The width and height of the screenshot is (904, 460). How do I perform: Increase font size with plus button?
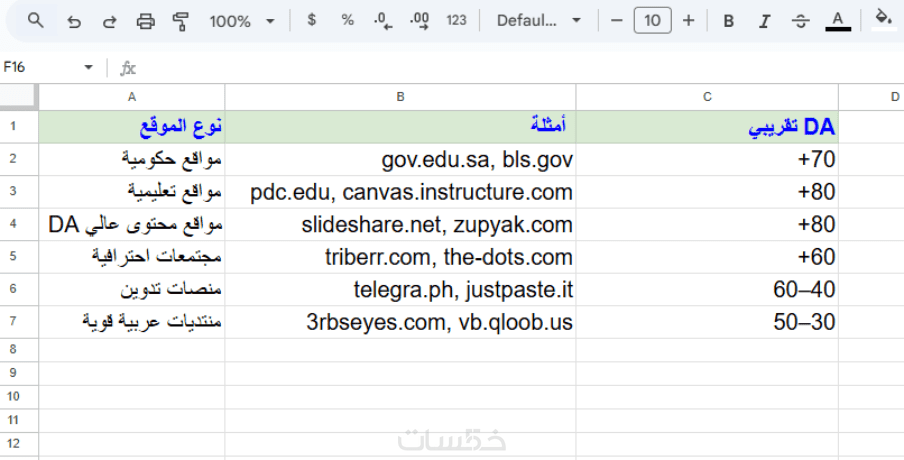[688, 21]
